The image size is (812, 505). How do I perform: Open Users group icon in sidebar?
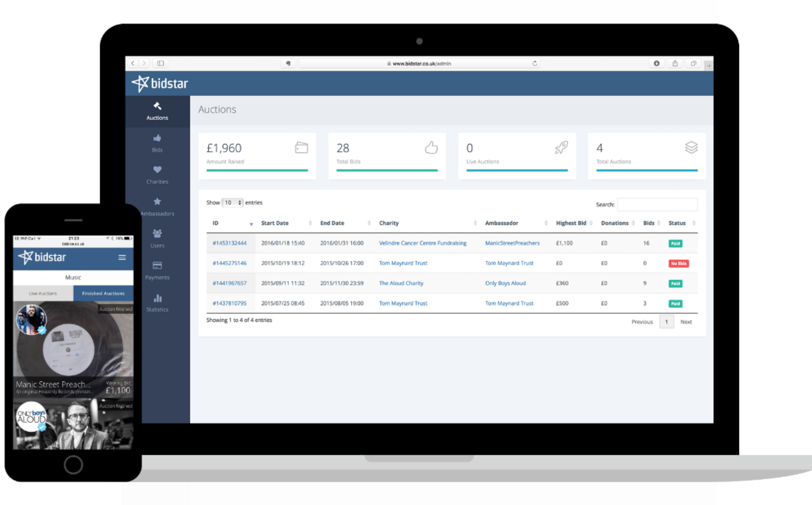coord(157,239)
